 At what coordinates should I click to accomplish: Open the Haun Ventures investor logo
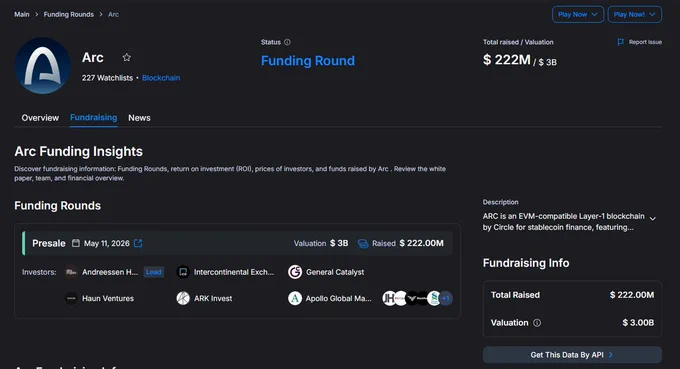coord(71,298)
